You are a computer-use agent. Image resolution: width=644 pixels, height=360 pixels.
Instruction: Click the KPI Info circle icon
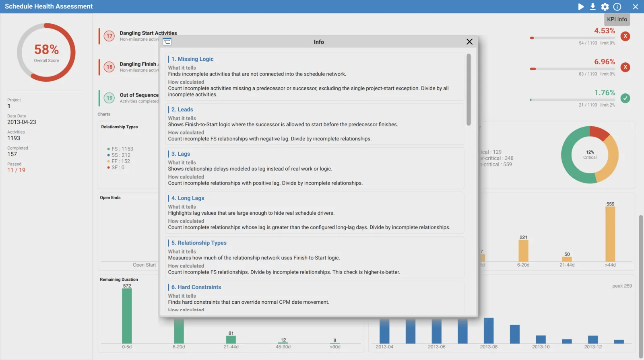tap(617, 6)
